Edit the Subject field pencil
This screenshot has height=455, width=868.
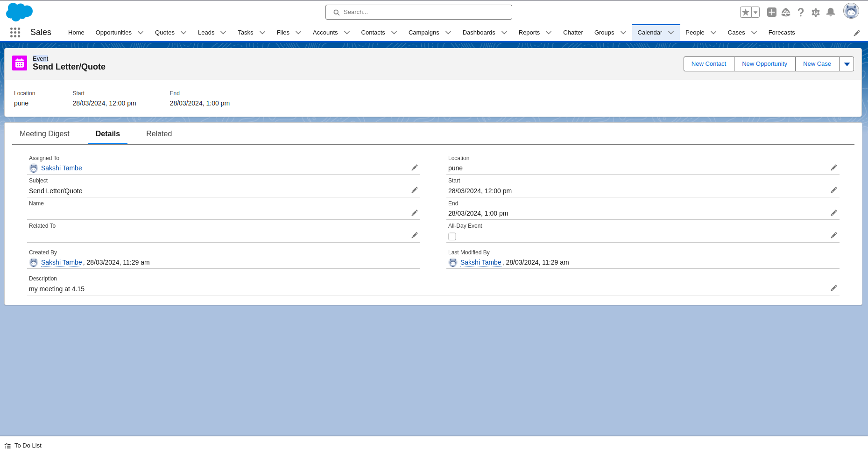pos(415,190)
